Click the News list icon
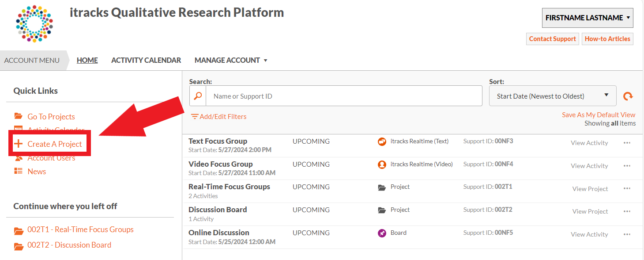This screenshot has width=644, height=260. 18,171
